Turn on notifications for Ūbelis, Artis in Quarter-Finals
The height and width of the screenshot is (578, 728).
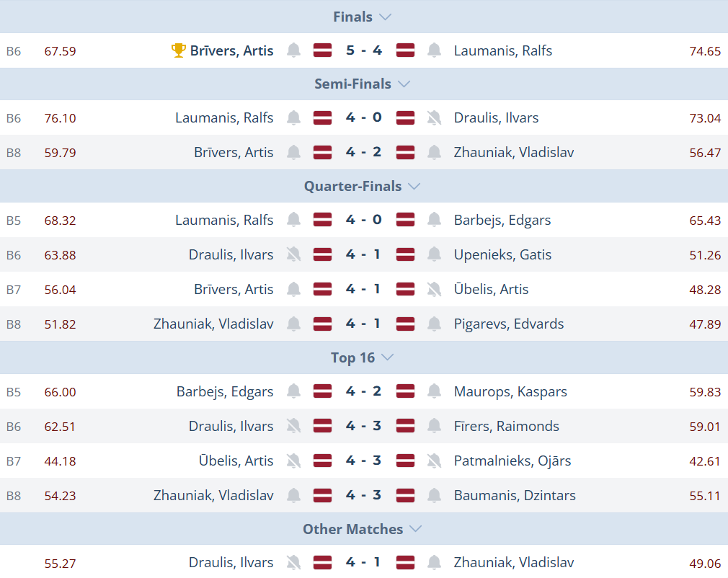click(434, 289)
